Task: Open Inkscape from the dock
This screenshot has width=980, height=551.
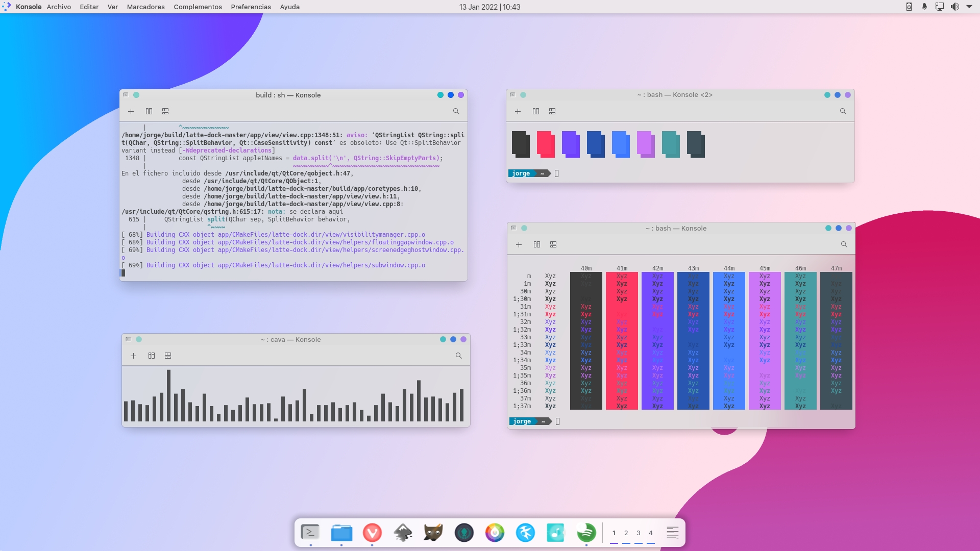Action: pos(403,533)
